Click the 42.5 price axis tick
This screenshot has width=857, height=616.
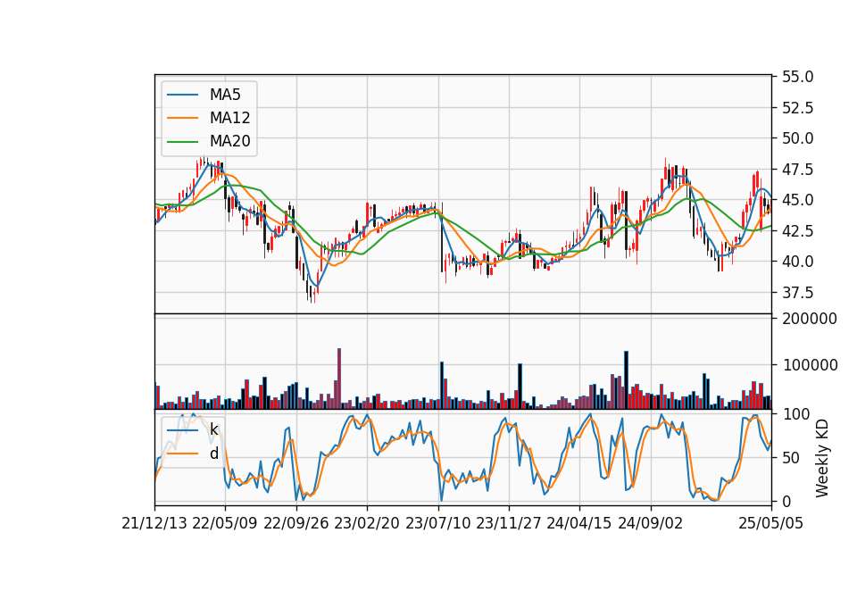coord(797,231)
